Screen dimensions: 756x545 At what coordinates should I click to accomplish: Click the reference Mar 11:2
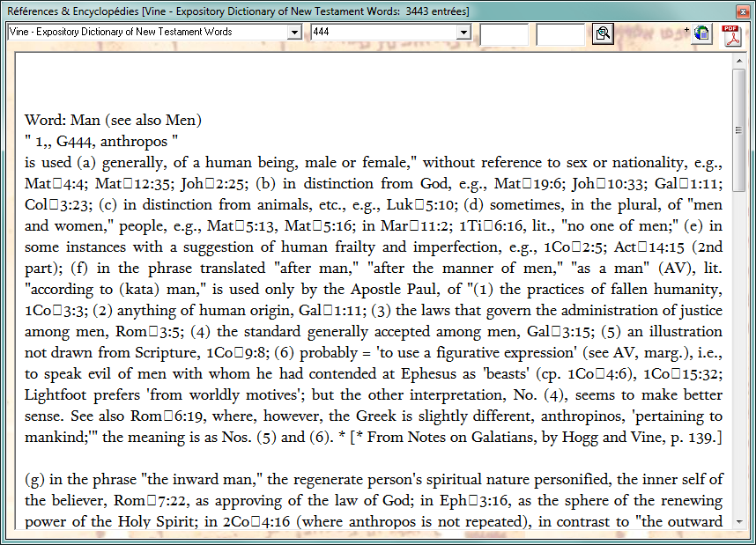(x=416, y=226)
